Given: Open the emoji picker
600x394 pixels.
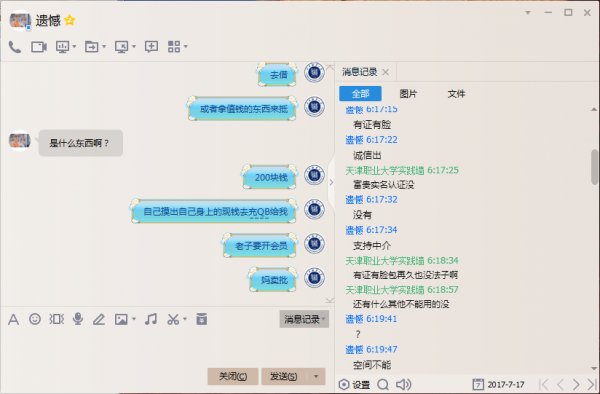Looking at the screenshot, I should 35,319.
